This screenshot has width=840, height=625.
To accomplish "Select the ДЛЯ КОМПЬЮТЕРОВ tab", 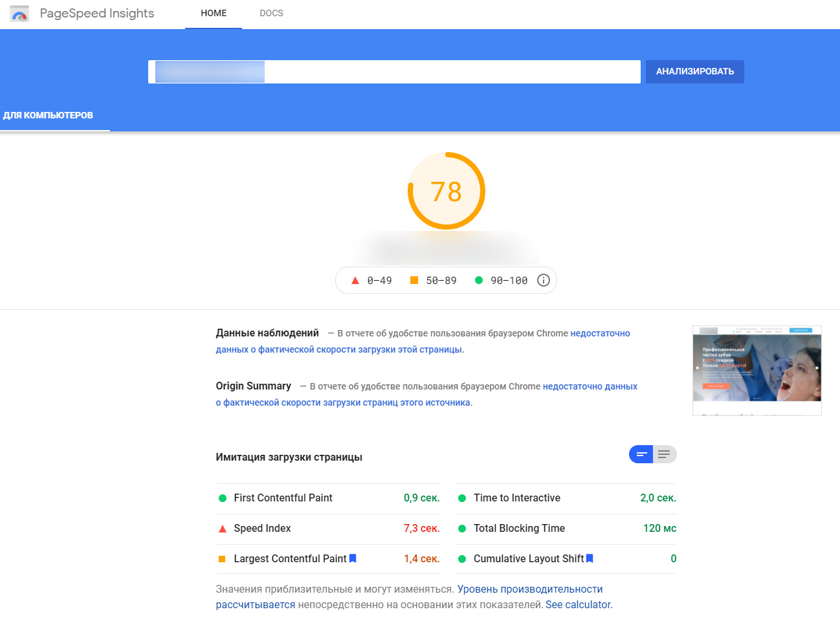I will [x=48, y=115].
